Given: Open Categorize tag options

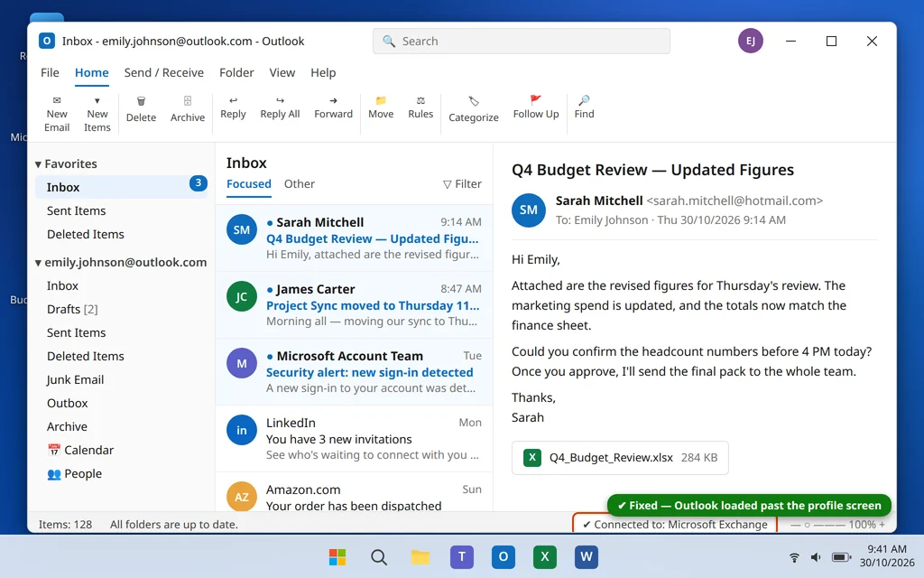Looking at the screenshot, I should point(473,109).
